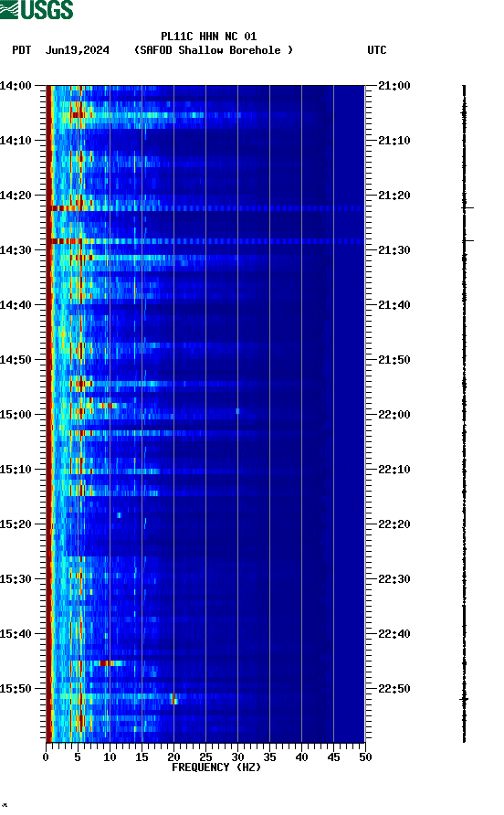Click the 21:40 UTC time label
Viewport: 504px width, 815px height.
[394, 304]
